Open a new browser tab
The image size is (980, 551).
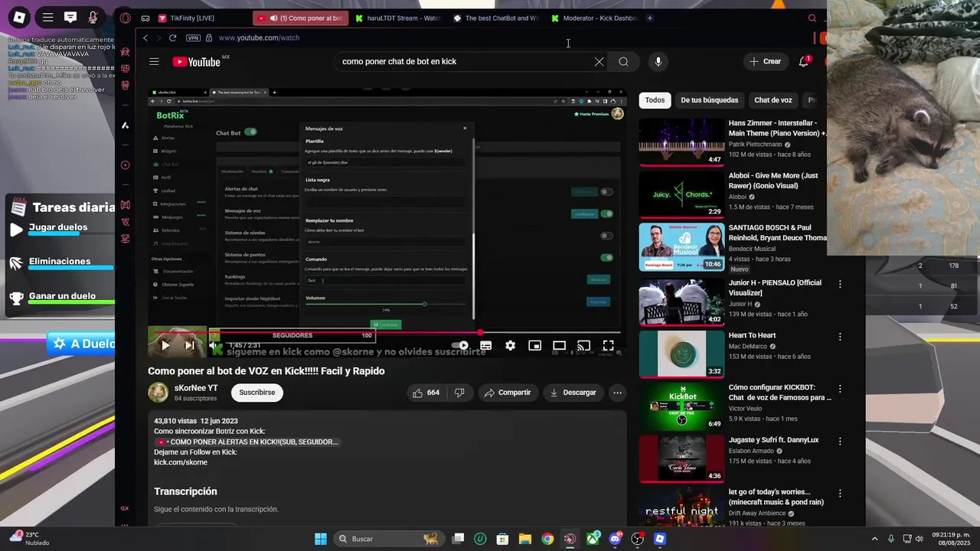[650, 18]
